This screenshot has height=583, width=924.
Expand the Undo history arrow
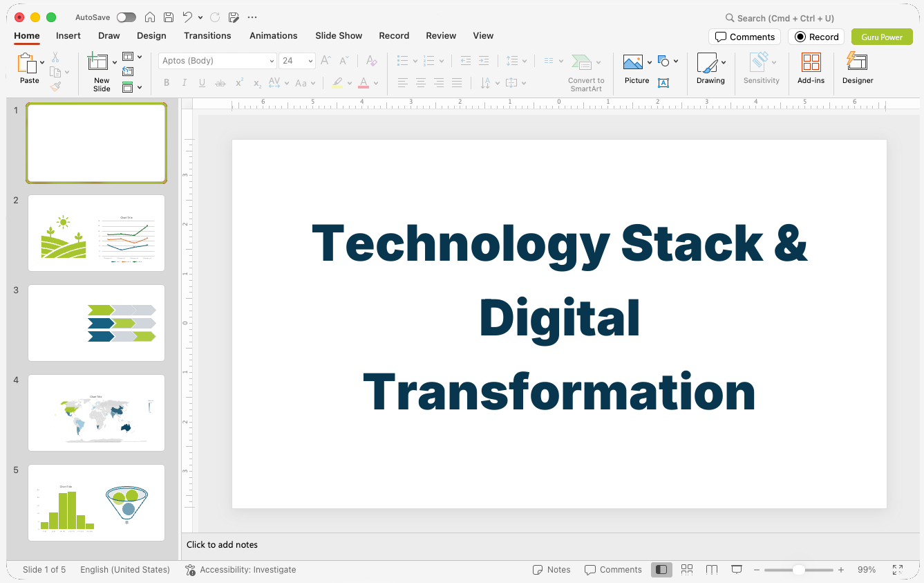pos(200,17)
